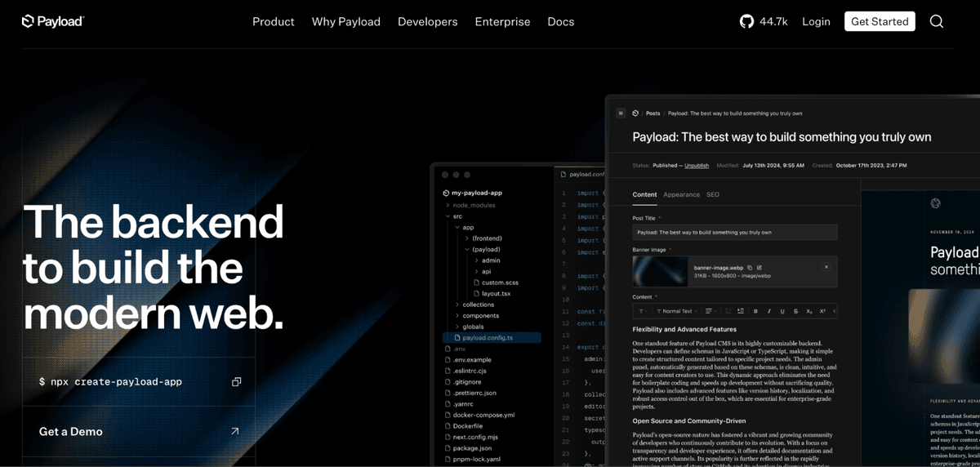Viewport: 980px width, 467px height.
Task: Open the Normal Text style dropdown
Action: 676,311
